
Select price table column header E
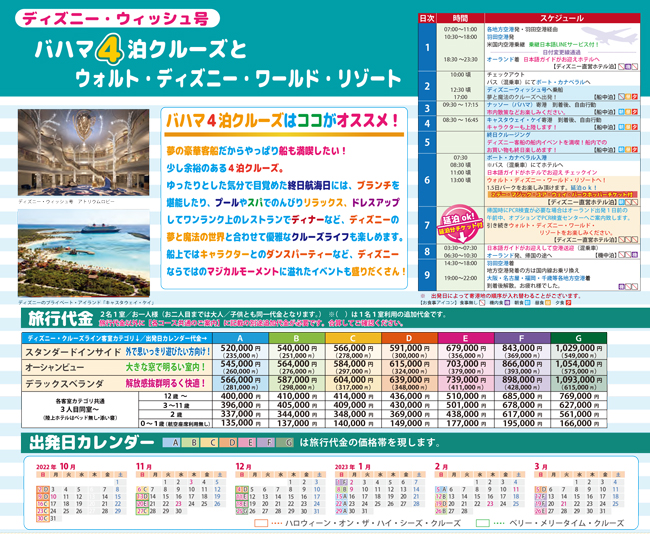tap(466, 338)
